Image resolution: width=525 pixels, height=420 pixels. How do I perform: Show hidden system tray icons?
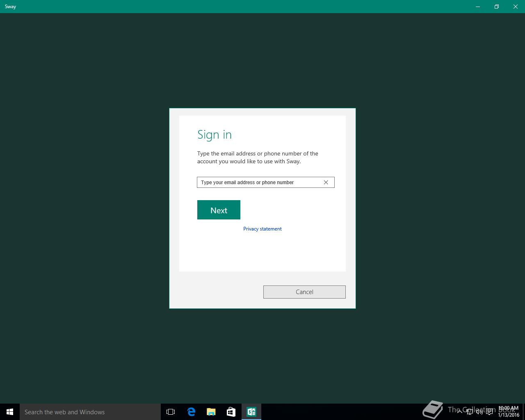(x=460, y=412)
